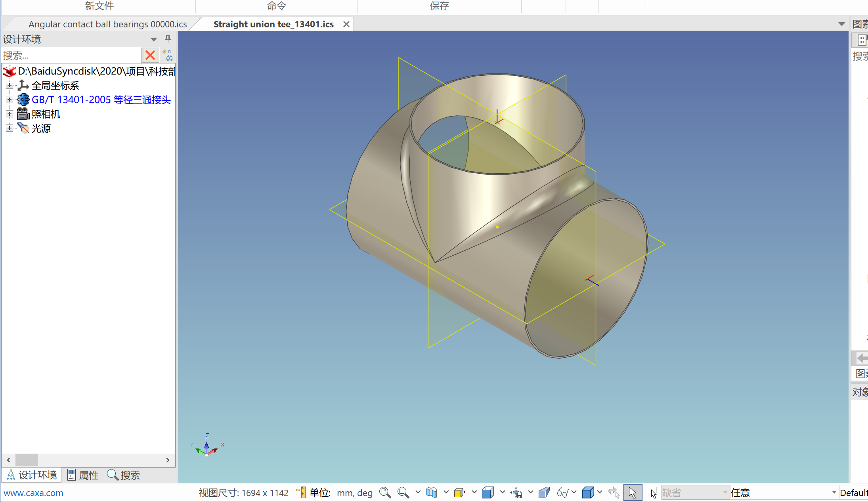Click the glasses display mode icon
The image size is (868, 502).
[563, 492]
